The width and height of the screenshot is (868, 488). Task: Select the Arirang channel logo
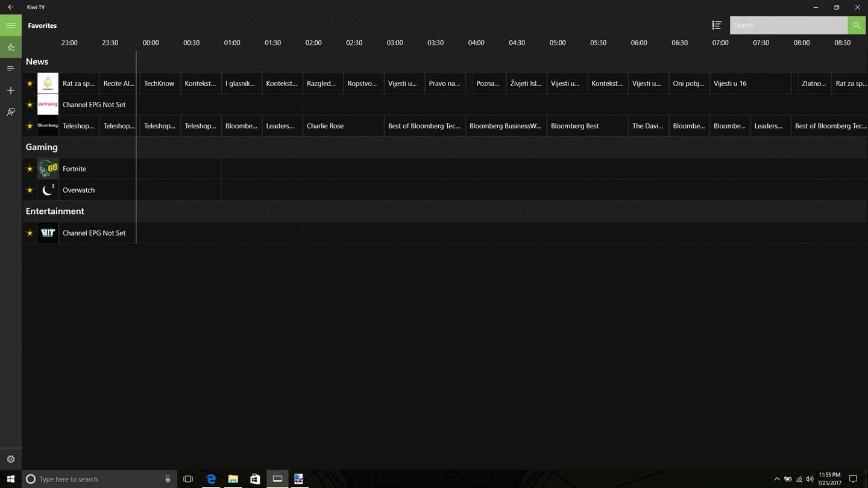click(x=48, y=104)
